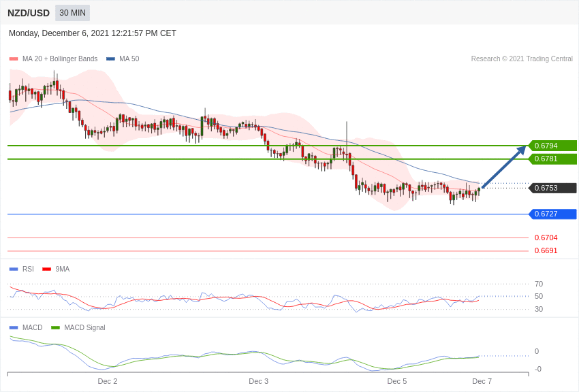Click the 0.6691 red support label
The width and height of the screenshot is (579, 392).
point(546,250)
